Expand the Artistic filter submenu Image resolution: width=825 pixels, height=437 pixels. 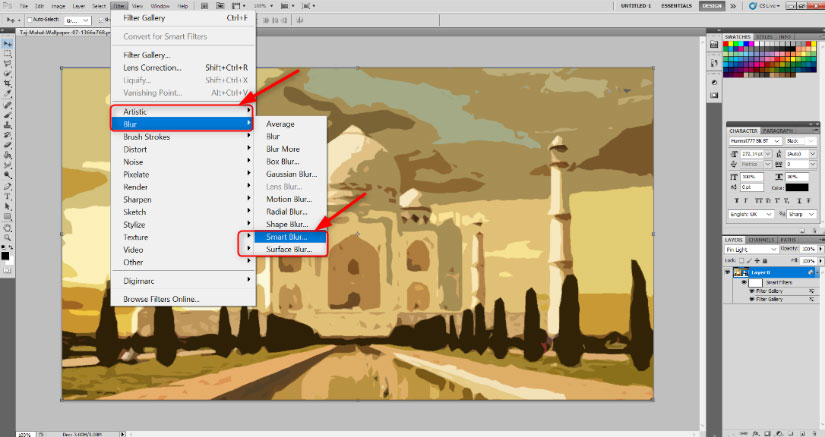coord(183,111)
